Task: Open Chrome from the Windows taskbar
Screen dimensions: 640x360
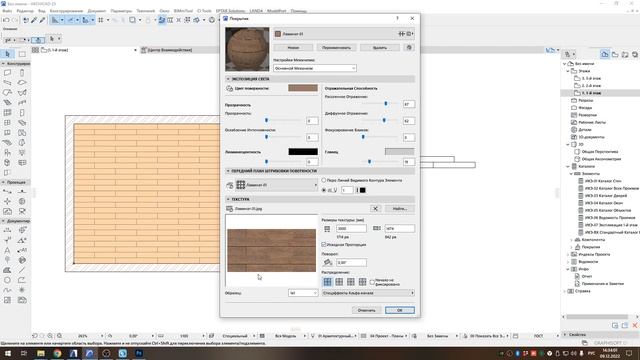Action: click(x=57, y=353)
